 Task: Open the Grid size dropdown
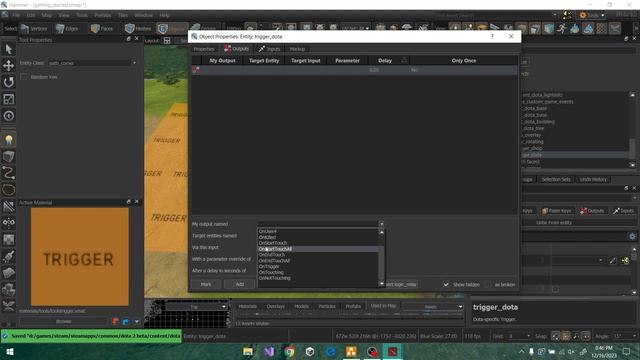[519, 336]
